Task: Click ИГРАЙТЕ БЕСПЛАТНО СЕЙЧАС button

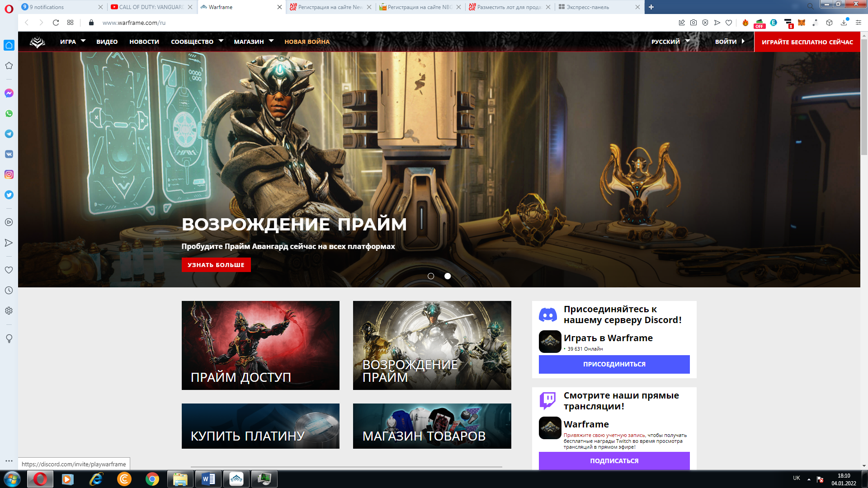Action: (x=807, y=42)
